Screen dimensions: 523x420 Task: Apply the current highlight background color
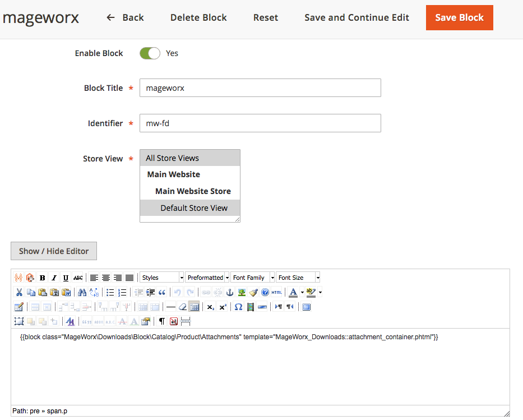click(311, 292)
